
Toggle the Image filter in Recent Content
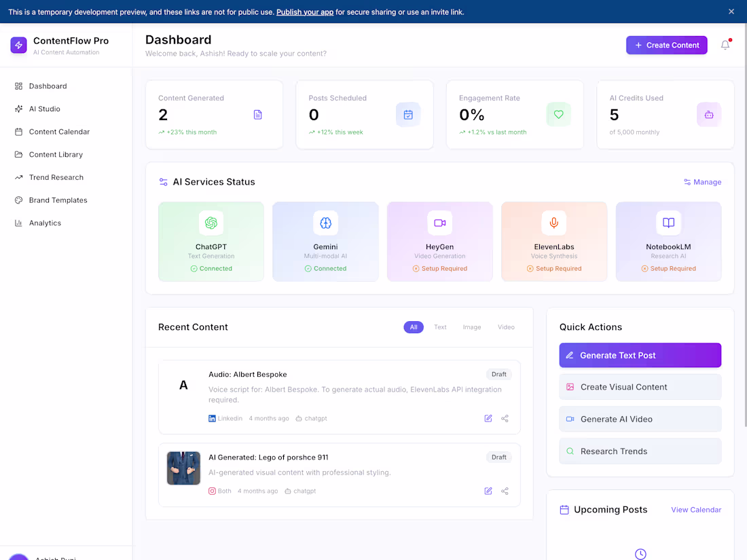tap(472, 326)
